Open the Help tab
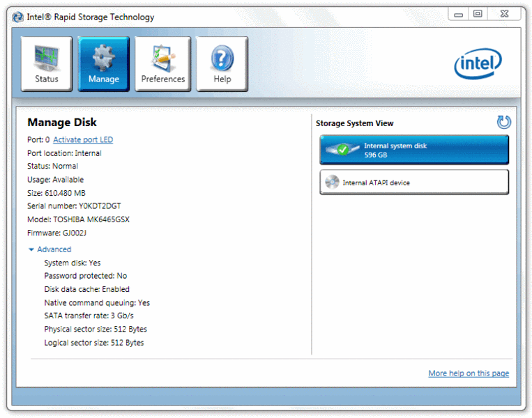Viewport: 532px width, 418px height. pos(222,63)
